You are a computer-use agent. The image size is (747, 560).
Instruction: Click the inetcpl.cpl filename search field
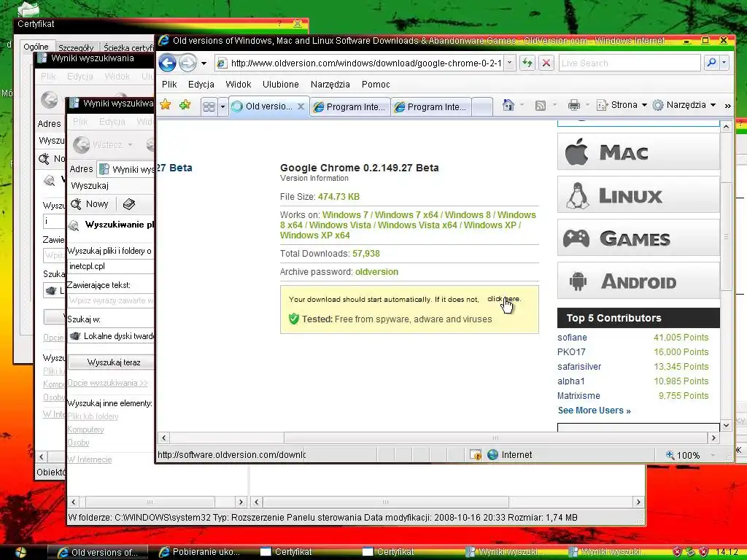point(111,266)
